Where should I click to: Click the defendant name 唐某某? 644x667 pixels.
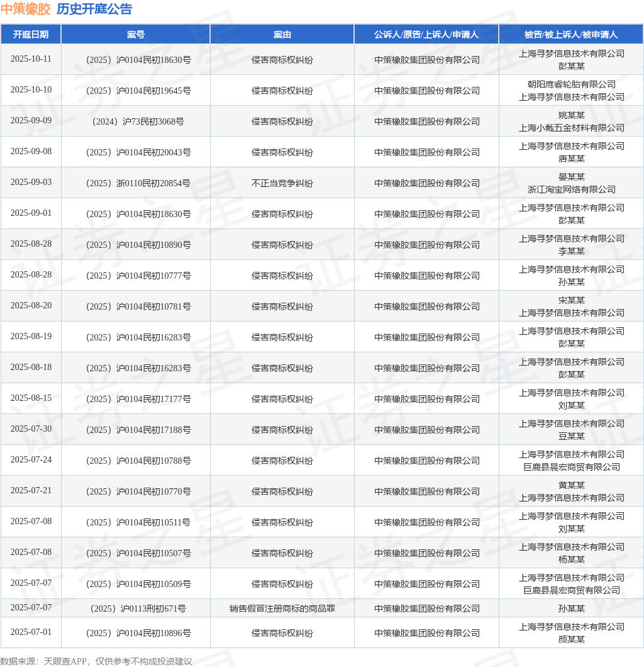(571, 159)
